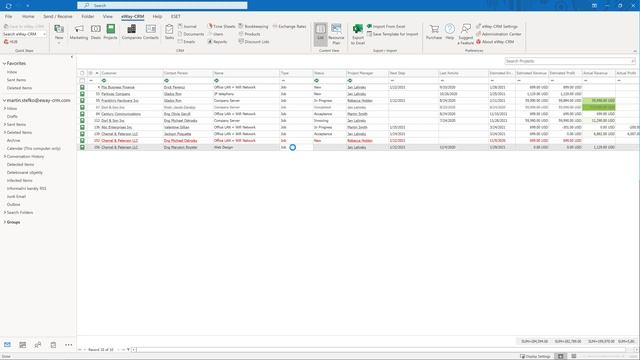The width and height of the screenshot is (640, 360).
Task: Switch to Resource Plan view
Action: (336, 33)
